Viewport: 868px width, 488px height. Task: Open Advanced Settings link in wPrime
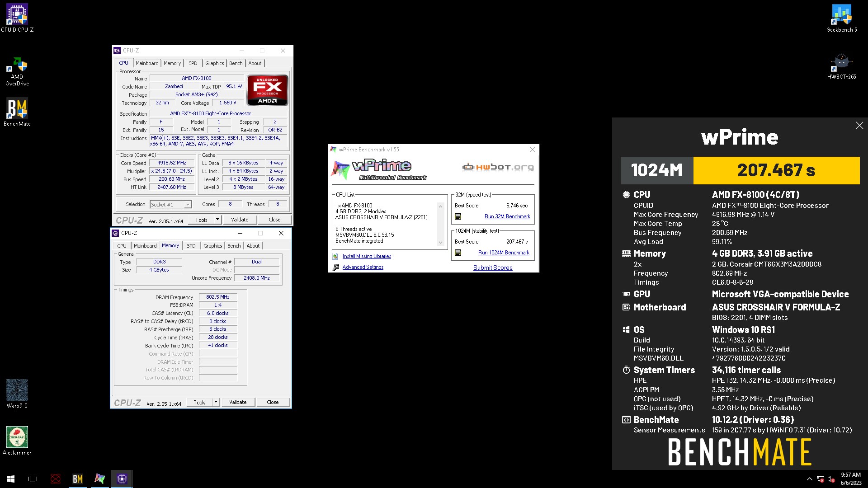click(363, 267)
